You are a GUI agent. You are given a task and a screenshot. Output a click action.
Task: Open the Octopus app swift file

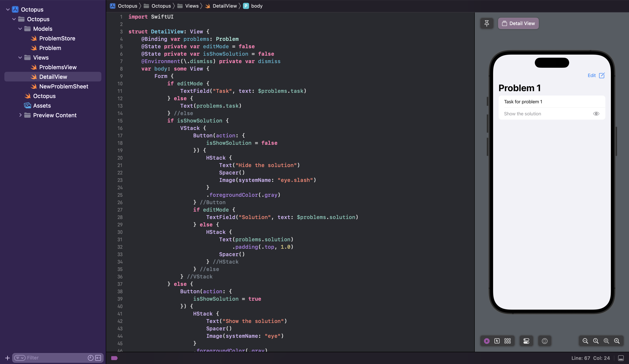coord(44,96)
